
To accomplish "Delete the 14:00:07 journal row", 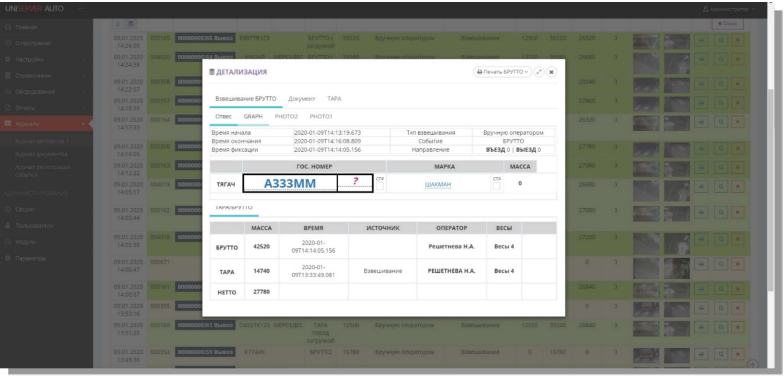I will pos(738,288).
